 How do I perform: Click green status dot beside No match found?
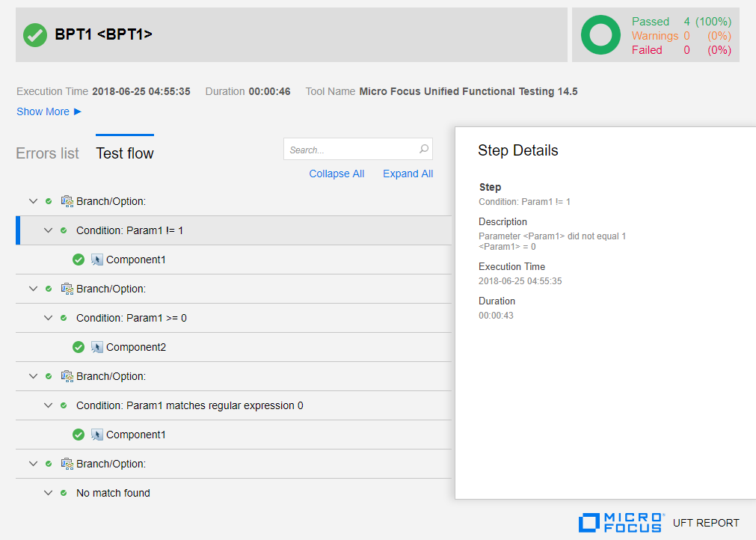[64, 493]
